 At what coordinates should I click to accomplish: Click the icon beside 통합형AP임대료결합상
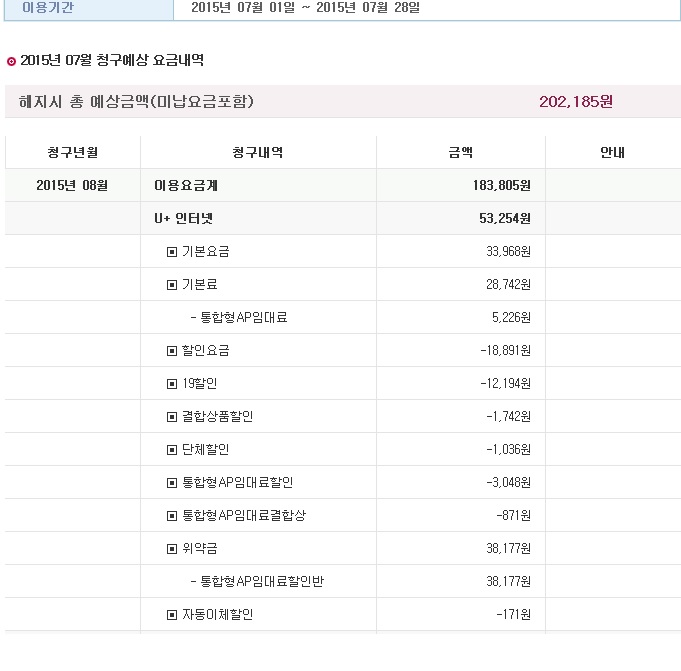click(172, 516)
